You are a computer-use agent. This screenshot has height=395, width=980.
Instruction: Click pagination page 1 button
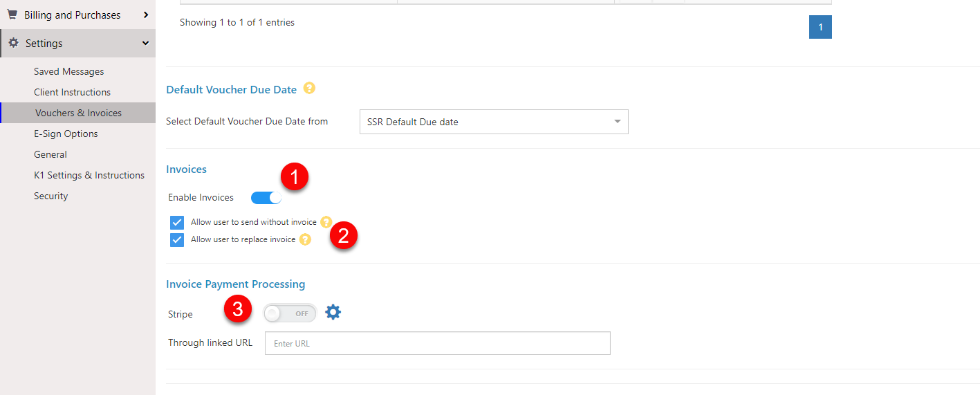[820, 27]
